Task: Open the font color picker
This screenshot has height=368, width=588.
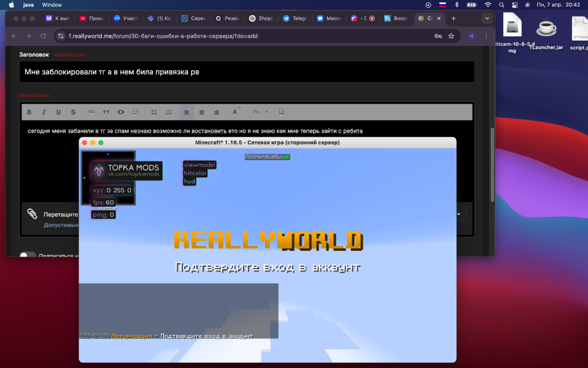Action: pyautogui.click(x=236, y=111)
